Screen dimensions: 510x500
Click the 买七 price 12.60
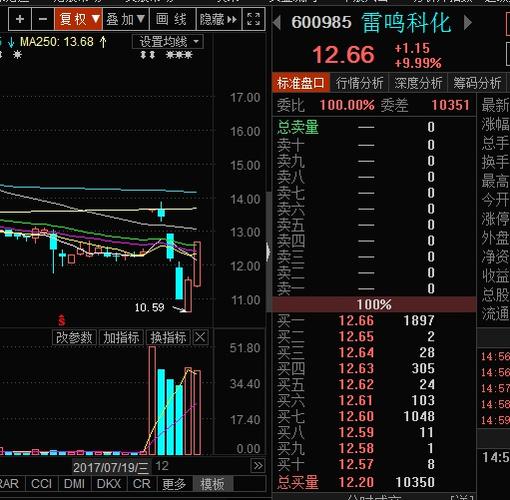coord(356,417)
